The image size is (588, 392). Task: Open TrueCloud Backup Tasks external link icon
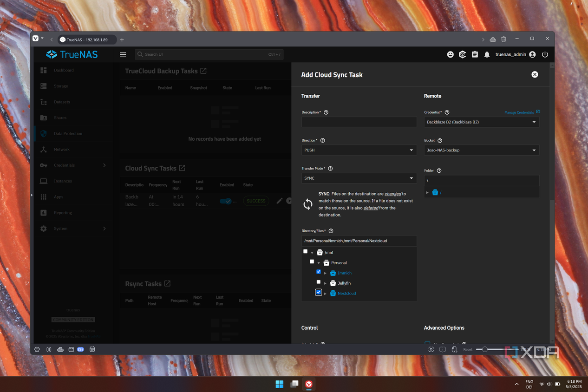pyautogui.click(x=203, y=71)
